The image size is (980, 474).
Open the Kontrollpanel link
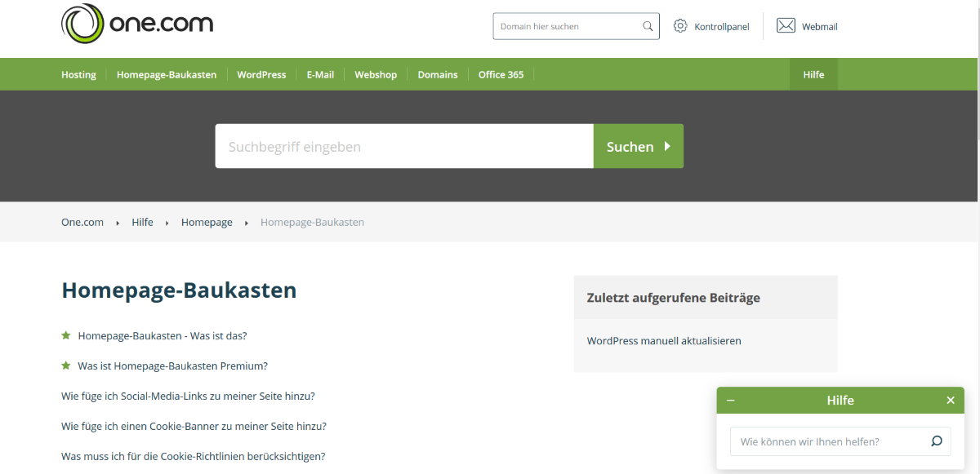point(722,27)
